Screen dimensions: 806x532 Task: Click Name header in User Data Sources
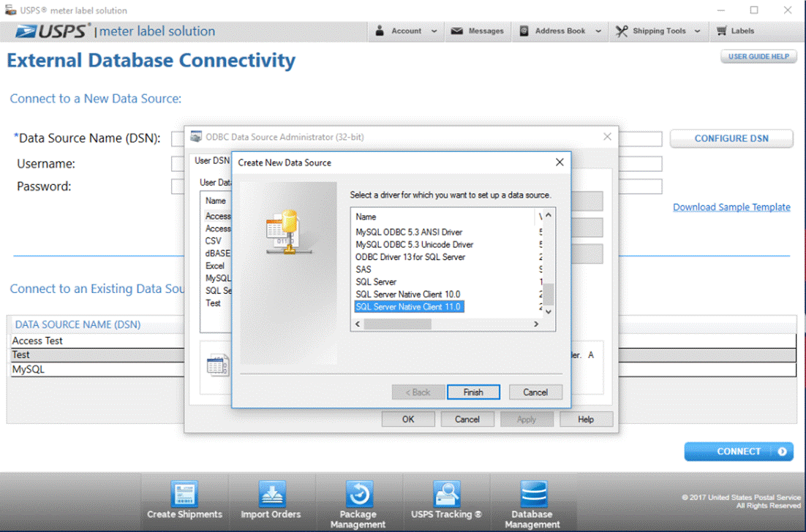[216, 201]
